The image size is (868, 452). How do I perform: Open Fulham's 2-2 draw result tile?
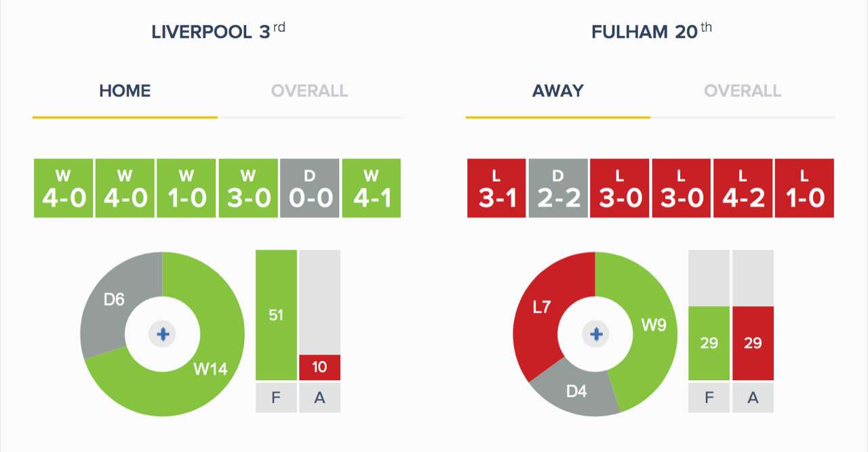(558, 188)
